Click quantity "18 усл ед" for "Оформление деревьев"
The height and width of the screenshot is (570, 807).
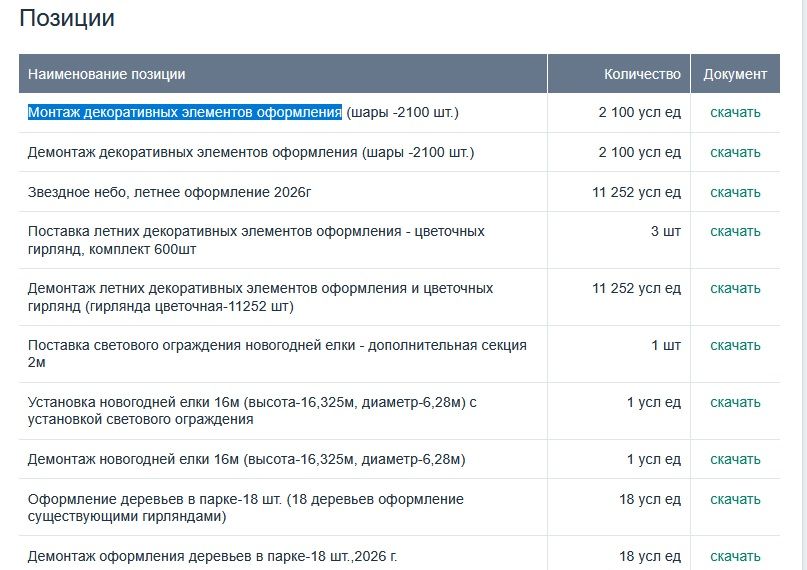(x=650, y=499)
